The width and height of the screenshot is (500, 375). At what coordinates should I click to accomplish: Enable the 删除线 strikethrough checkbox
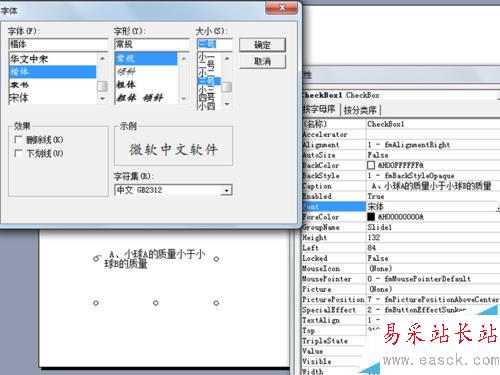click(x=18, y=140)
